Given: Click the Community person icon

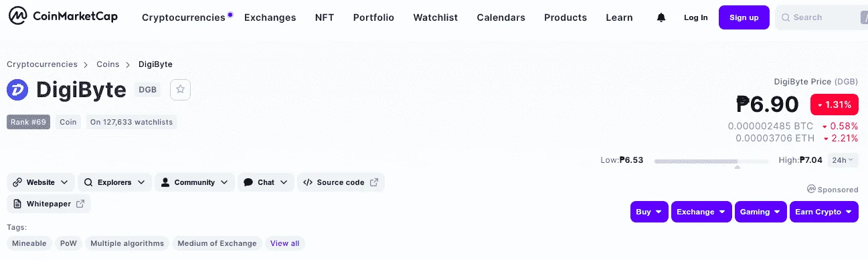Looking at the screenshot, I should coord(165,182).
